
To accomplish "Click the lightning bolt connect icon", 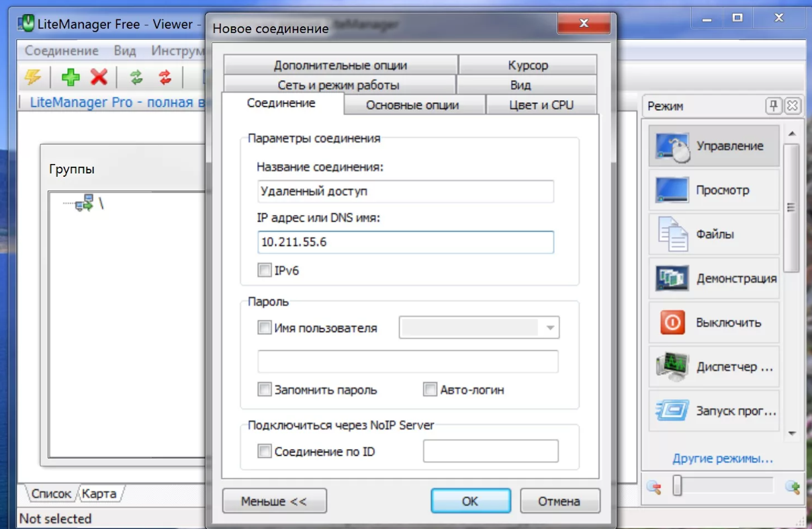I will pyautogui.click(x=32, y=77).
